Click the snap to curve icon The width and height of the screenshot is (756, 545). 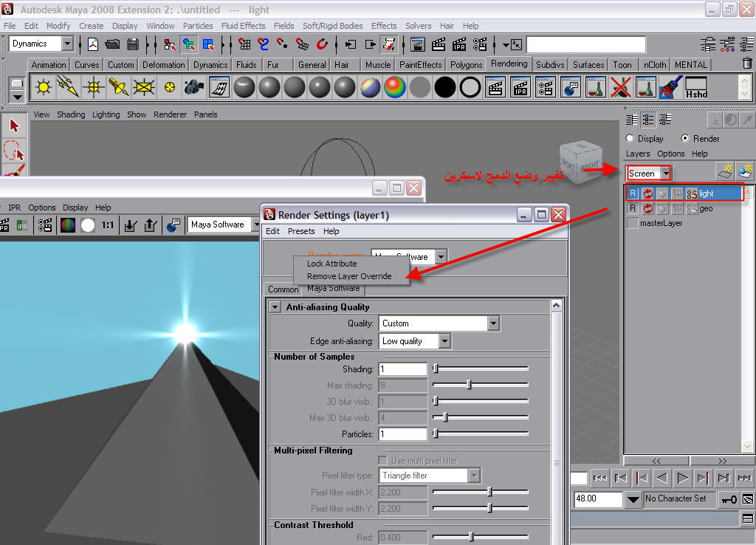tap(264, 44)
